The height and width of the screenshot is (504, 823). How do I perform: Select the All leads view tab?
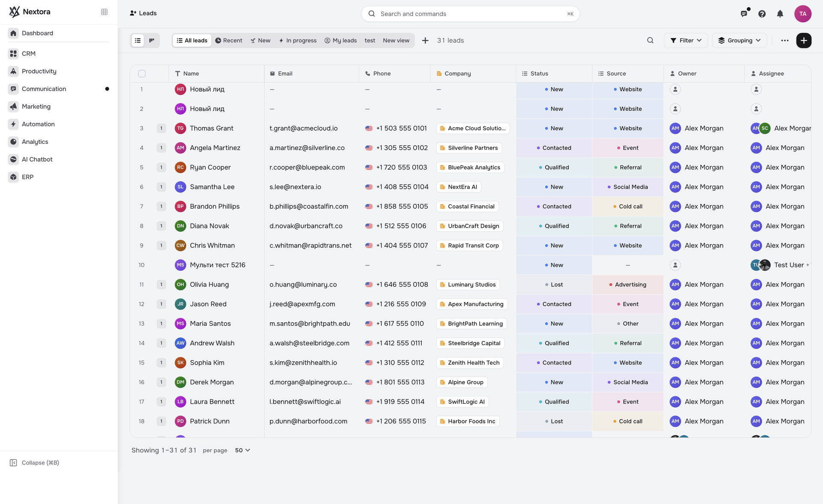tap(192, 40)
